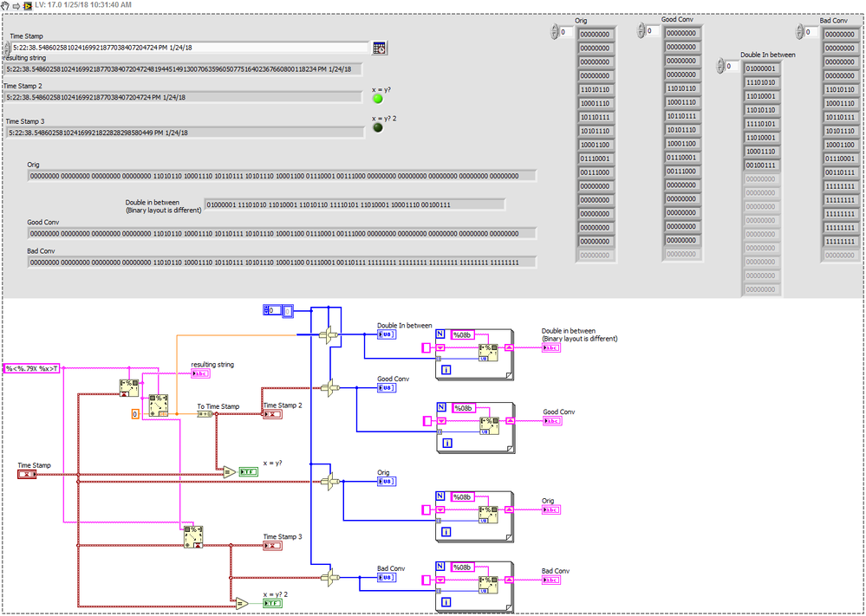Click the Time Stamp 3 indicator terminal
This screenshot has width=866, height=616.
click(272, 545)
